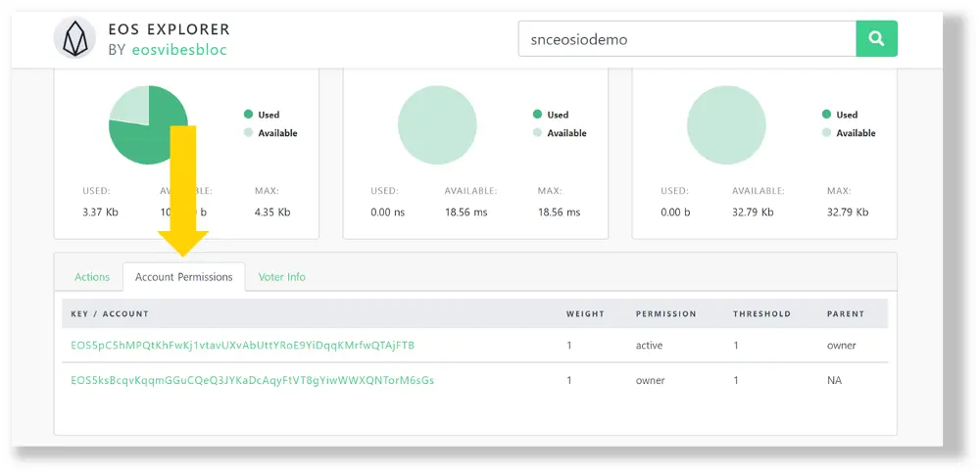This screenshot has width=980, height=473.
Task: Click the 32.79 Kb max value
Action: pos(848,212)
